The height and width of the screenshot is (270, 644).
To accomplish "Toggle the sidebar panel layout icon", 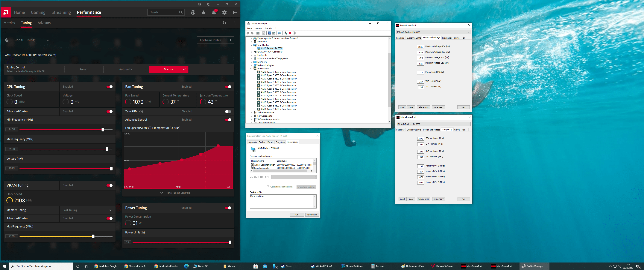I will pyautogui.click(x=235, y=12).
